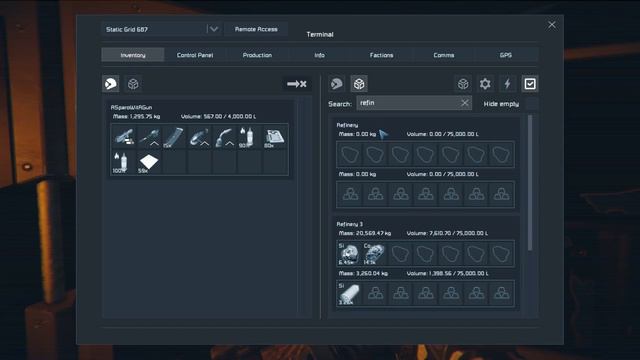Screen dimensions: 640x360
Task: Filter right panel by gear systems icon
Action: tap(485, 84)
